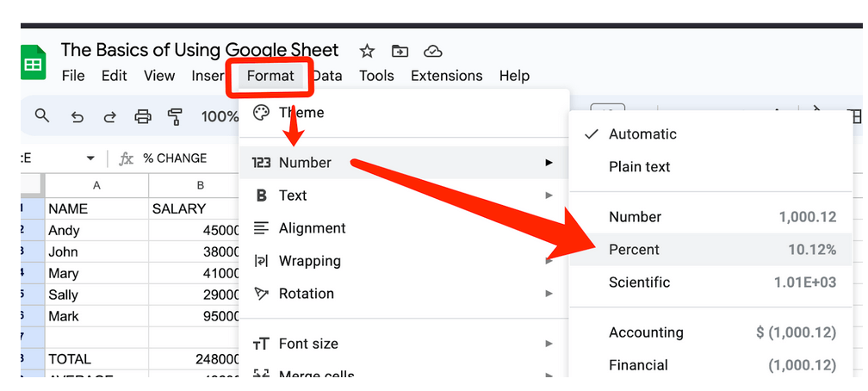Click the Theme menu entry
The height and width of the screenshot is (391, 868).
click(301, 113)
